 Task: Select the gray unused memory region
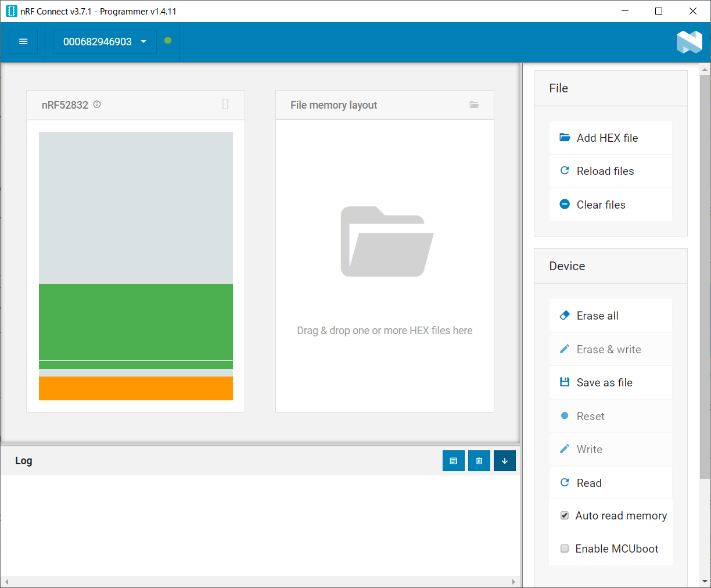136,208
